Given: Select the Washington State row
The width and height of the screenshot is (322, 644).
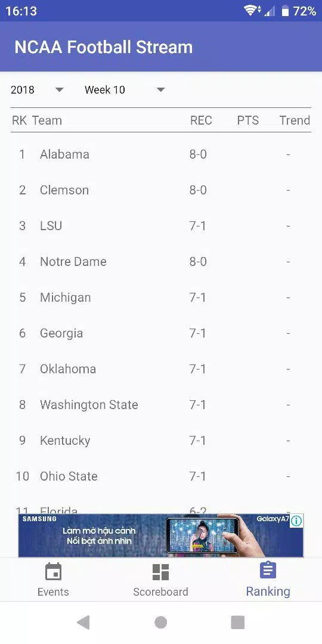Looking at the screenshot, I should [160, 404].
